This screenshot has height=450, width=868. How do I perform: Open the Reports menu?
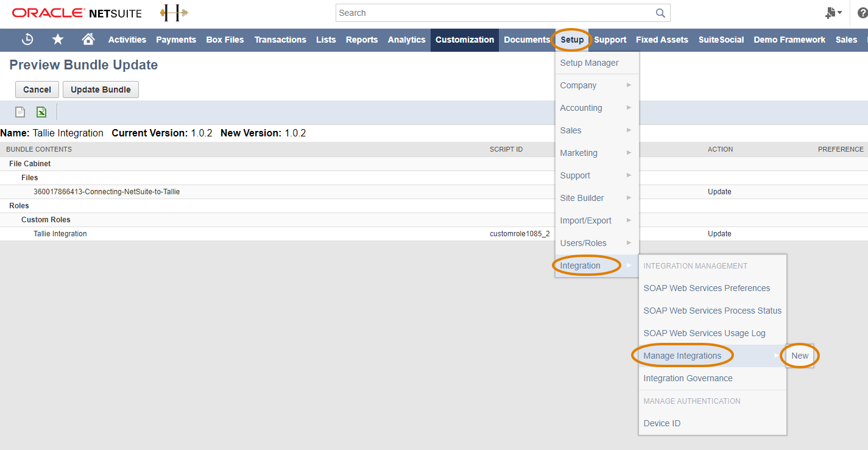362,40
